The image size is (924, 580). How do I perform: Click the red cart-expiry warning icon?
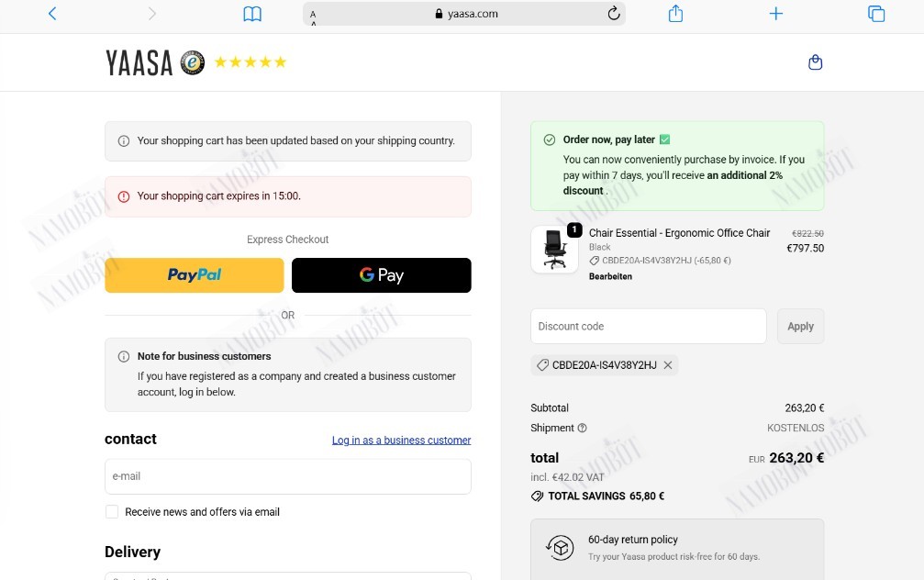[124, 196]
